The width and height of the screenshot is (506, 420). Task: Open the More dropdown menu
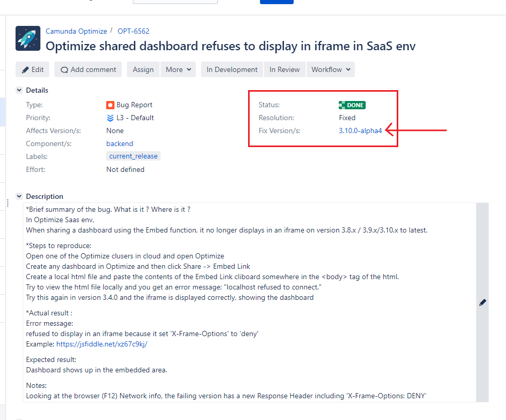tap(178, 70)
